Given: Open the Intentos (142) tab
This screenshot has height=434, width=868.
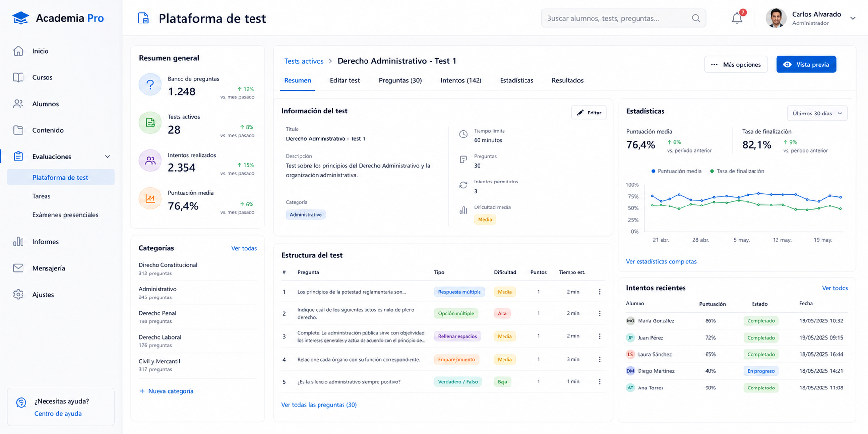Looking at the screenshot, I should pyautogui.click(x=461, y=80).
